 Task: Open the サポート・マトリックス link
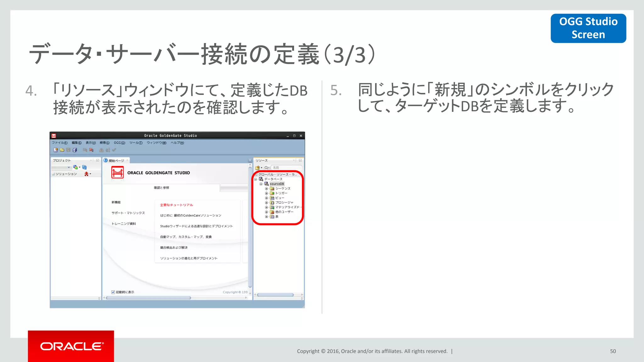(x=128, y=213)
